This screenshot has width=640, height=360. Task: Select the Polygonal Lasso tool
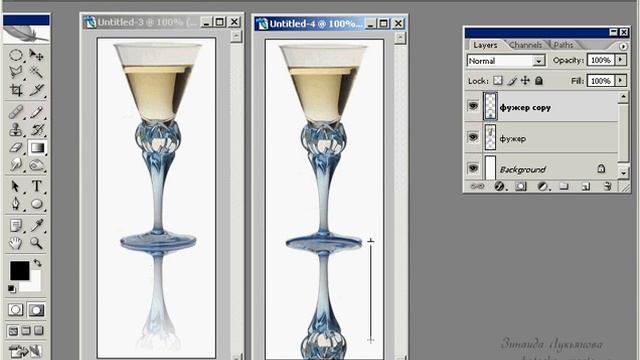tap(16, 72)
